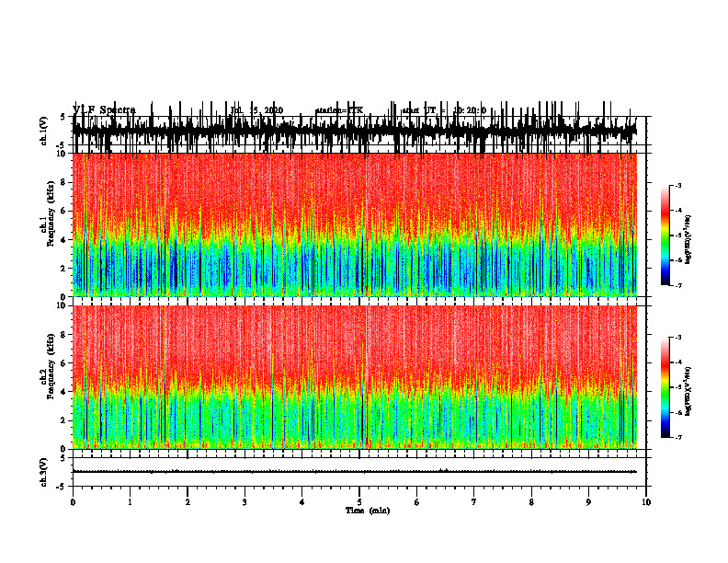Viewport: 728px width, 563px height.
Task: Click the ch.3 flat voltage trace panel
Action: (x=358, y=472)
